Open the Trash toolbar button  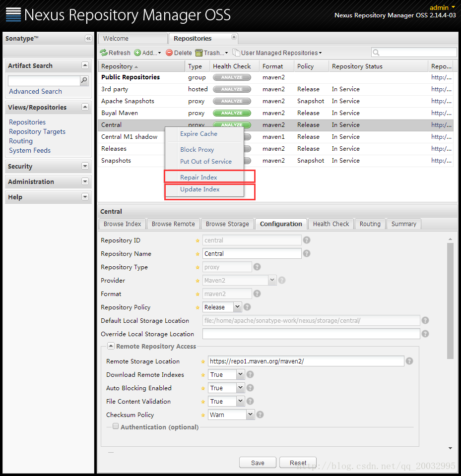tap(211, 53)
